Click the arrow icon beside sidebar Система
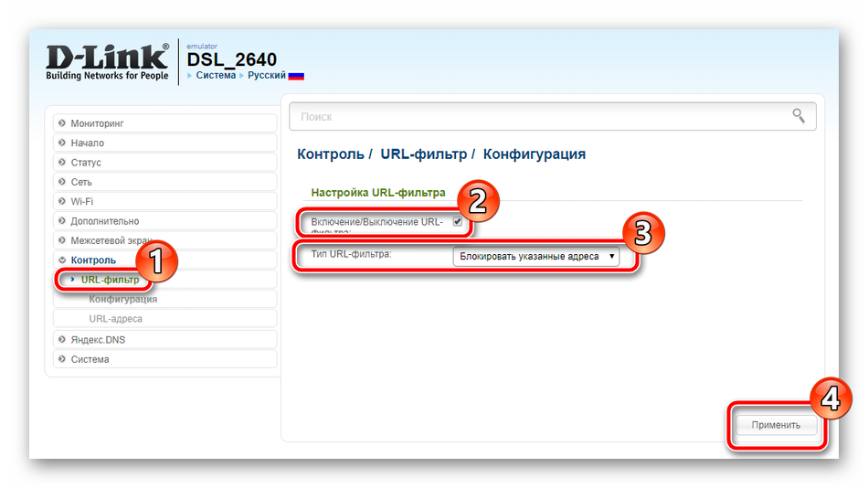 click(62, 359)
